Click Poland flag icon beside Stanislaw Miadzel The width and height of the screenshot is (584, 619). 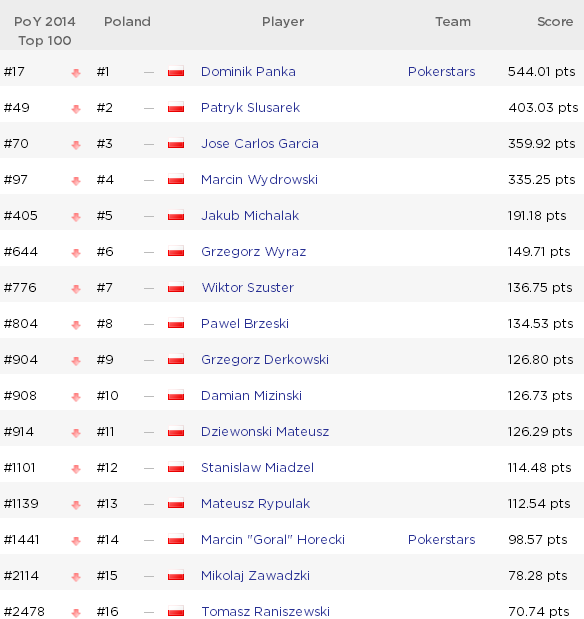click(176, 467)
